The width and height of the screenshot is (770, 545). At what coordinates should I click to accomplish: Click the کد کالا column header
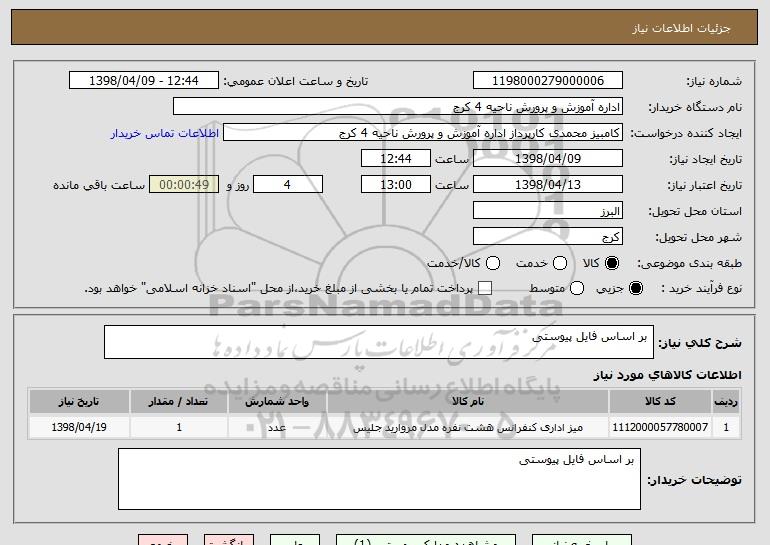pos(660,402)
